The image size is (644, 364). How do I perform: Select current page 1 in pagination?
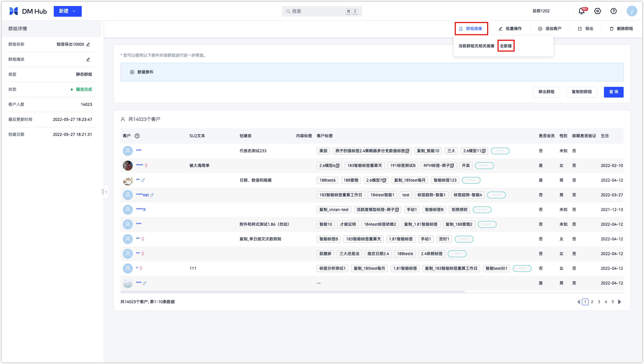585,302
